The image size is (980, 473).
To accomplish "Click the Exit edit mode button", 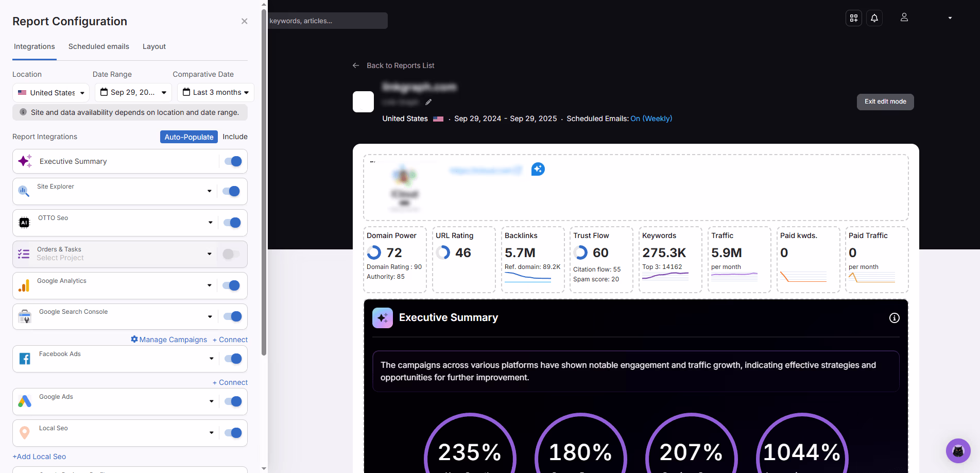I will tap(885, 102).
